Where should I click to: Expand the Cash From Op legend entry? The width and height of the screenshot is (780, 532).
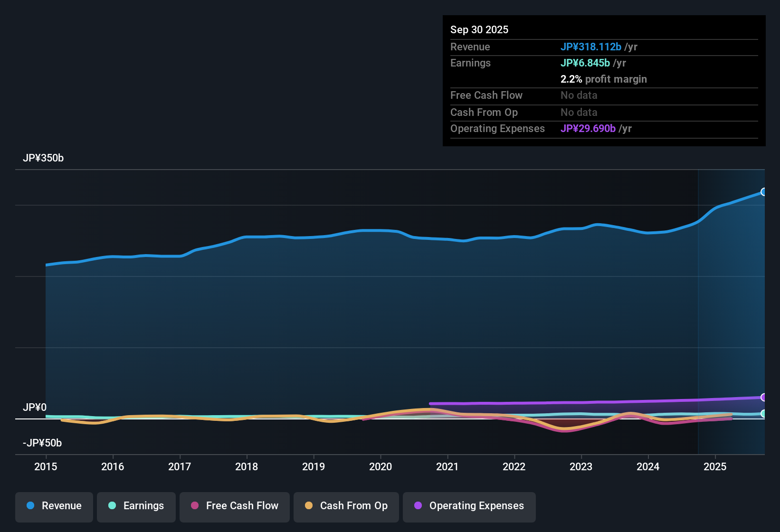click(x=346, y=506)
